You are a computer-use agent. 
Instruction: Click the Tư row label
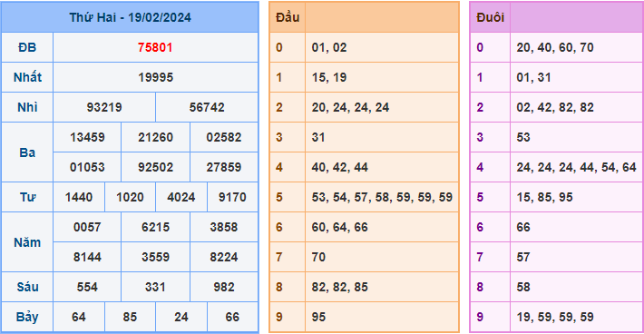click(27, 197)
